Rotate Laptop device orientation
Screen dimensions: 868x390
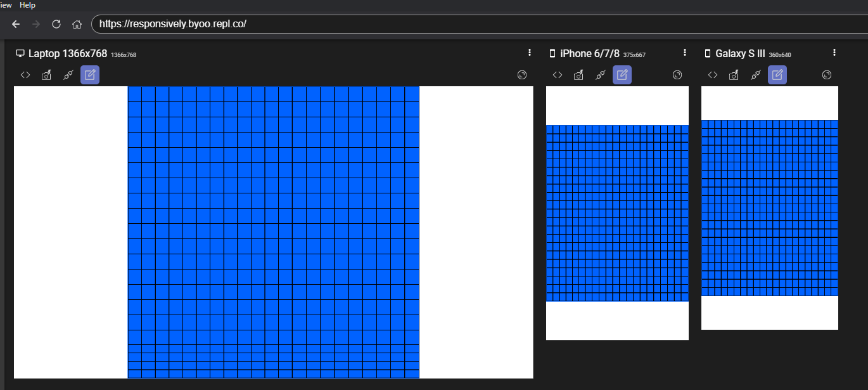[x=521, y=75]
